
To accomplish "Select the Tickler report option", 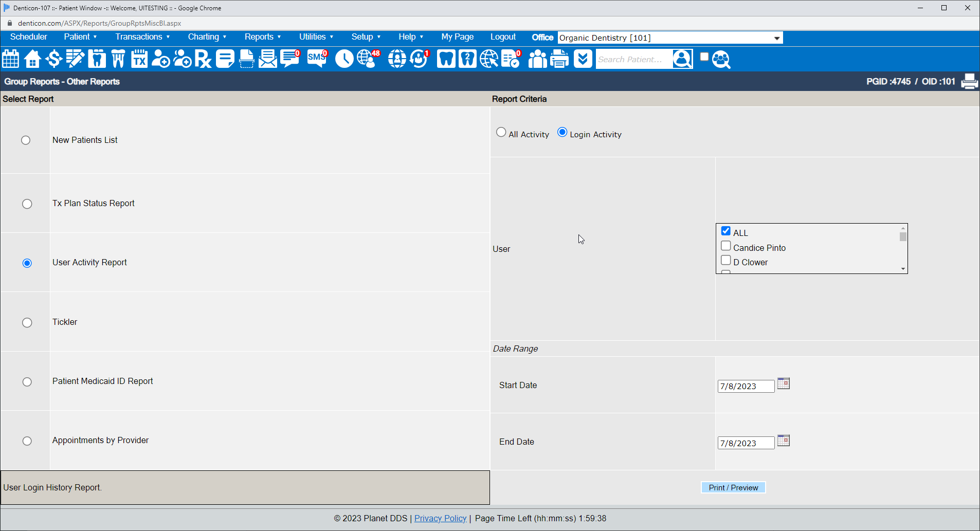I will tap(27, 322).
